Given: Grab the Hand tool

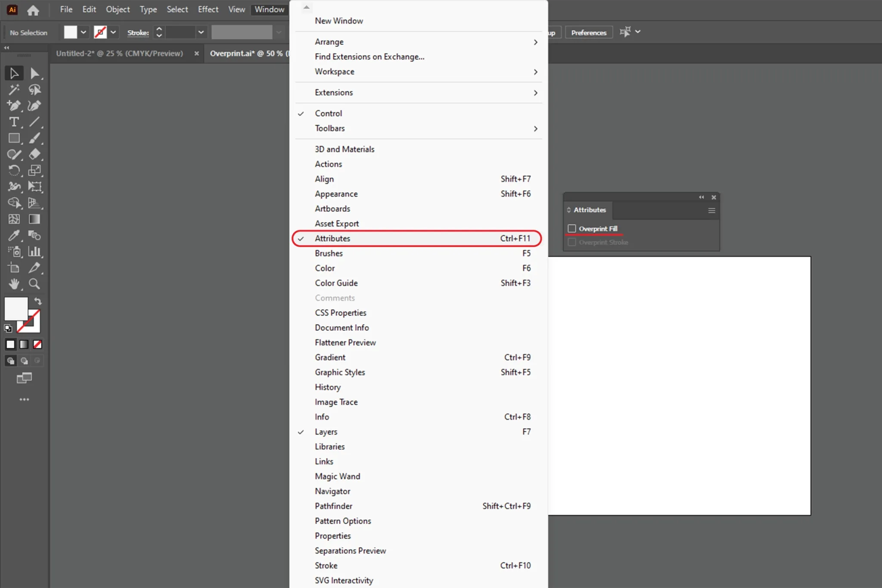Looking at the screenshot, I should click(x=14, y=284).
